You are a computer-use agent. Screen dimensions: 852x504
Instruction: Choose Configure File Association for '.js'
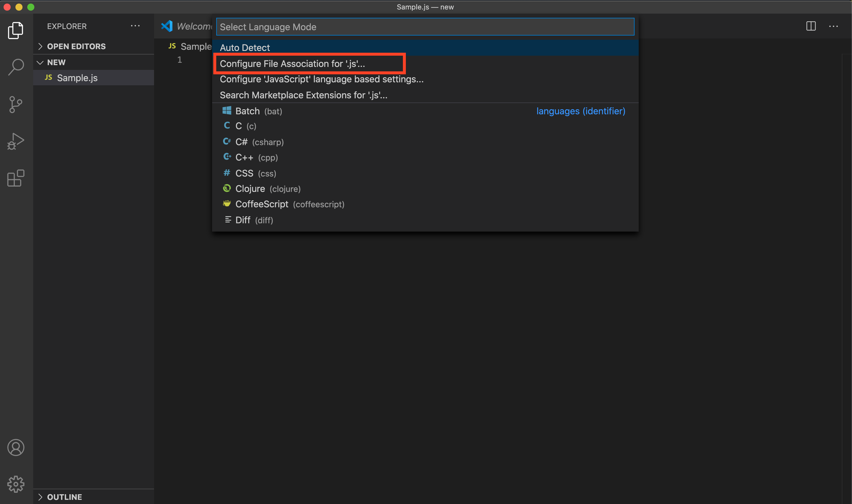coord(292,63)
